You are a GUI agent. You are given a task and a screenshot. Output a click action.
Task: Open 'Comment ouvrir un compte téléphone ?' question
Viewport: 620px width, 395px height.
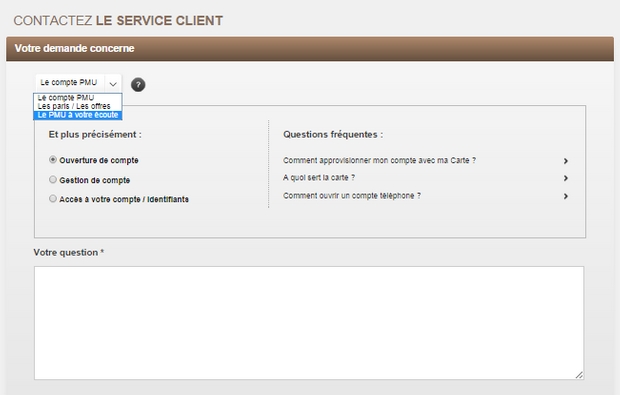pyautogui.click(x=352, y=196)
